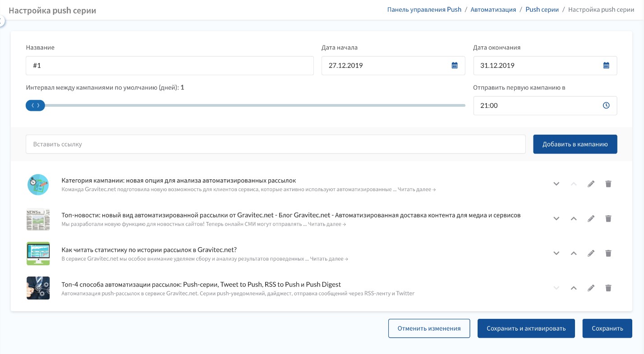Move 'Как читать статистику' item up

[x=574, y=253]
